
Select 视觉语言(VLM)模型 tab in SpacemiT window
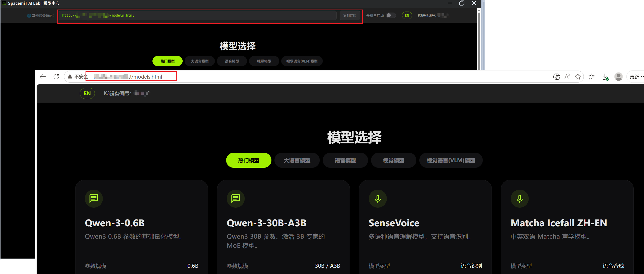[302, 61]
